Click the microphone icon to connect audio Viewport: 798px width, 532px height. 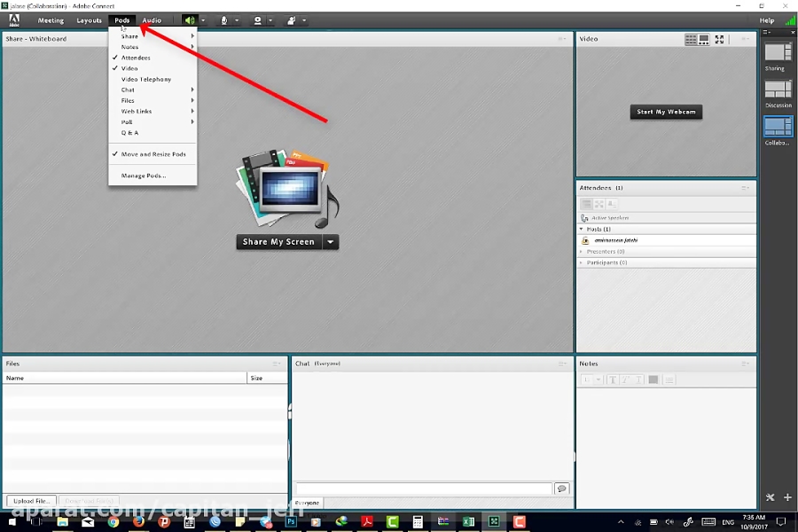coord(223,20)
